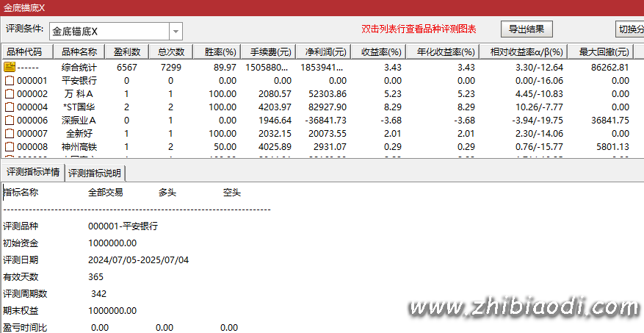
Task: Click max drawdown value 86262.81
Action: click(x=610, y=67)
